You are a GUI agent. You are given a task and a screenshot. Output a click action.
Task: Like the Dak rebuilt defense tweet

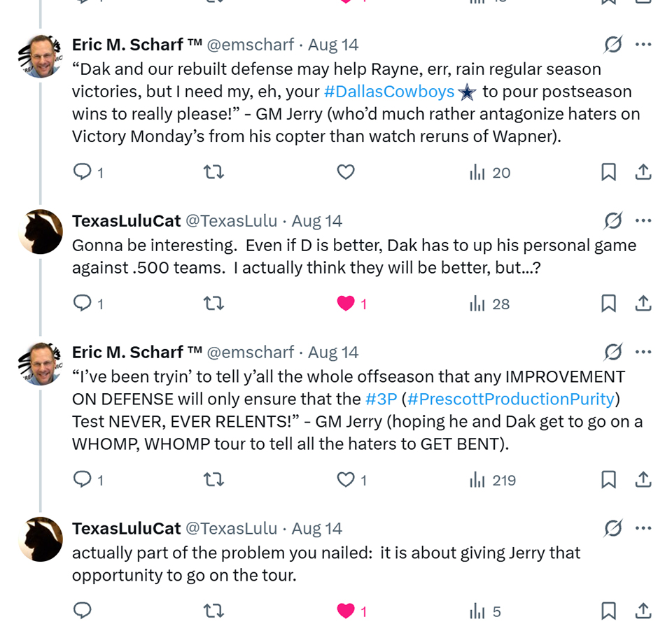point(346,172)
